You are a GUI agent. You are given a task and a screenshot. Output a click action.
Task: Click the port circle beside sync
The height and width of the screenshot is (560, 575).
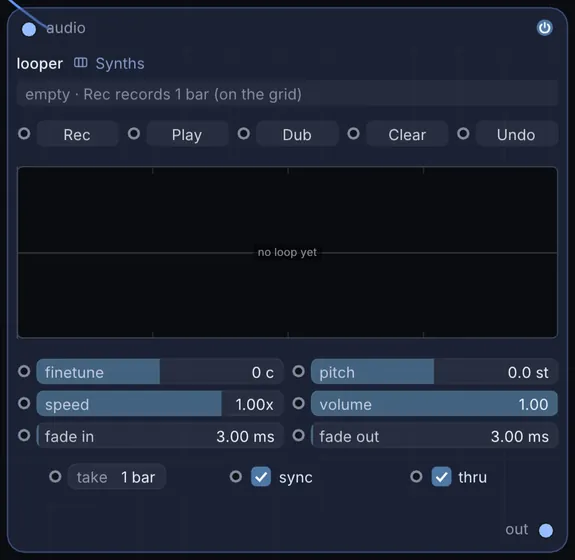(x=236, y=477)
